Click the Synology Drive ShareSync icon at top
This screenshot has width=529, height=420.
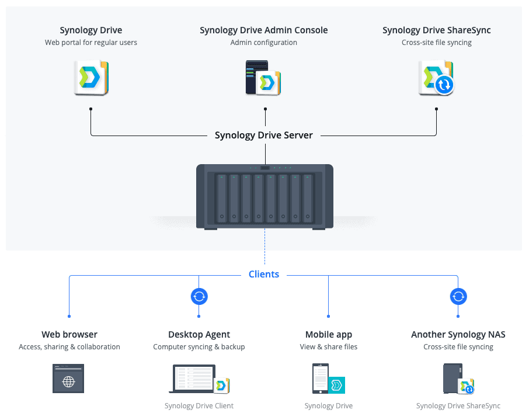(x=436, y=78)
